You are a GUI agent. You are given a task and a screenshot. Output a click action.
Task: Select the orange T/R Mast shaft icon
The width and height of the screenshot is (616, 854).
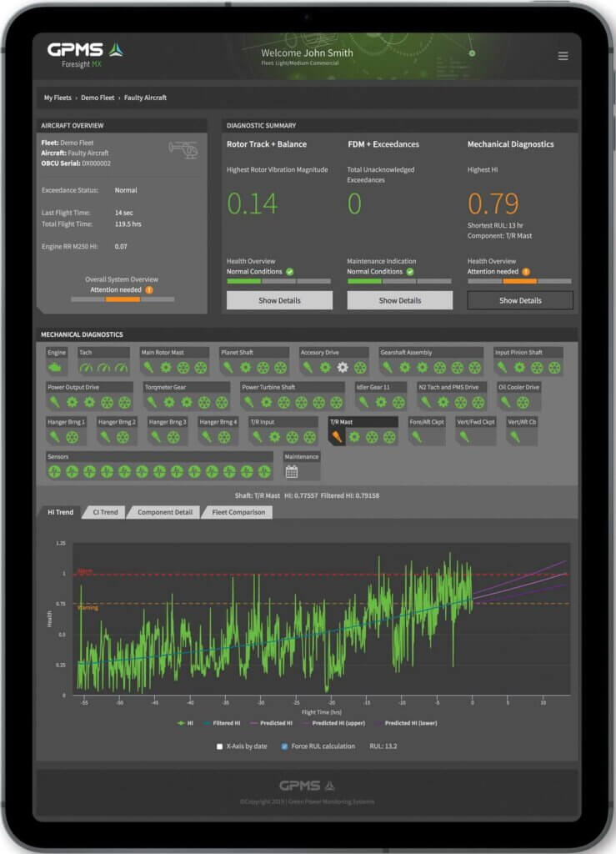point(337,437)
